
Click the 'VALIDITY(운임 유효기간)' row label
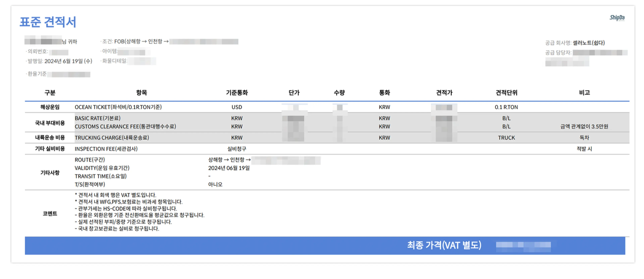pyautogui.click(x=102, y=168)
